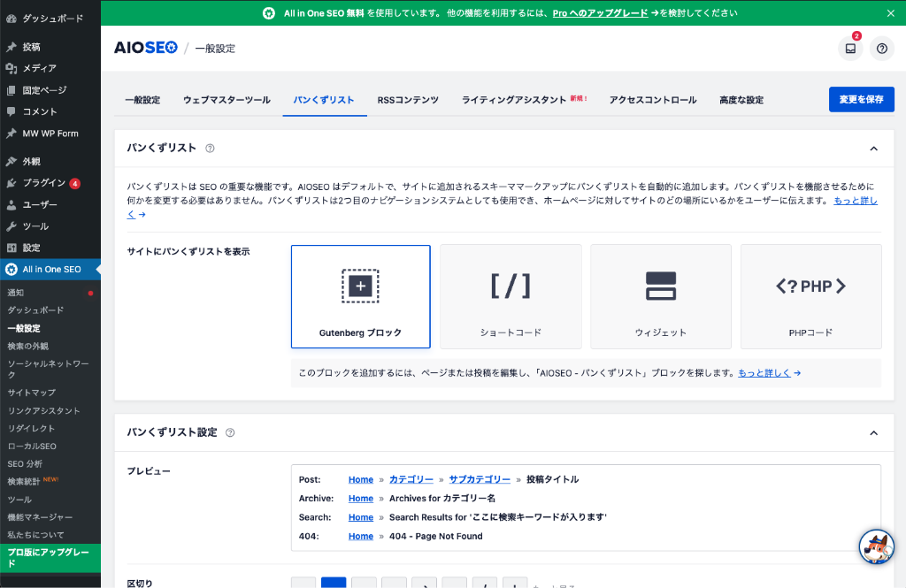The image size is (906, 588).
Task: Switch to the アクセスコントロール tab
Action: [653, 100]
